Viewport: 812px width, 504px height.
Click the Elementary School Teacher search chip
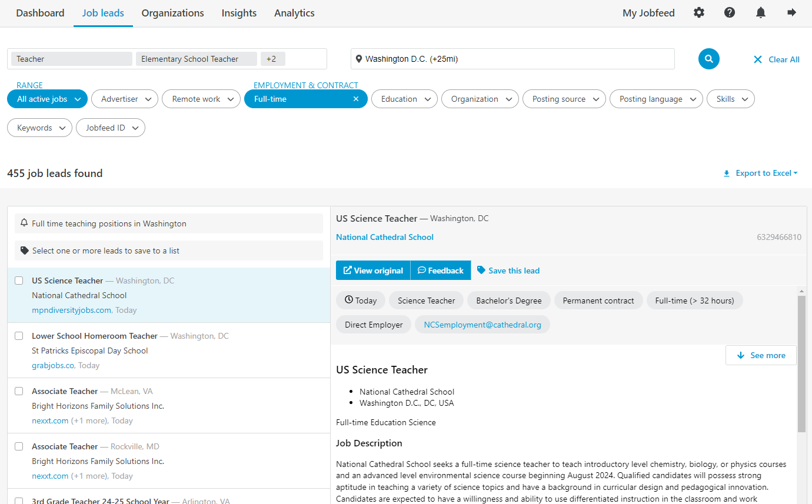point(197,59)
